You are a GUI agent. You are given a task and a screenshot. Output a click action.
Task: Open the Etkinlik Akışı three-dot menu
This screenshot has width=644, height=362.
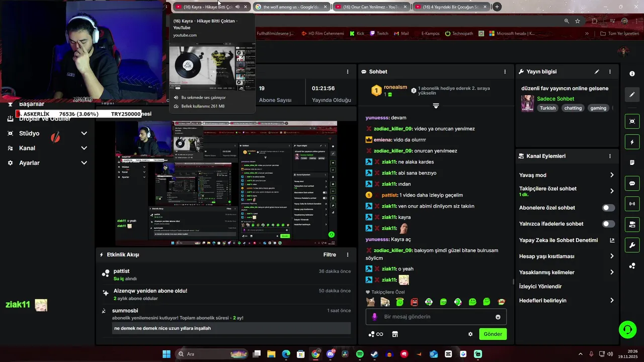point(347,255)
